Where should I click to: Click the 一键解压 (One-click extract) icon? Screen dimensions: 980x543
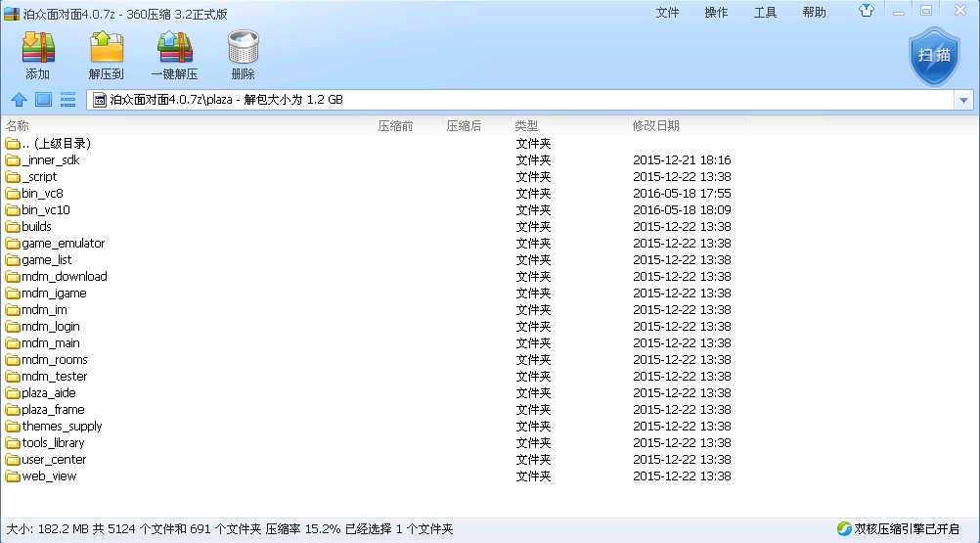[x=174, y=48]
